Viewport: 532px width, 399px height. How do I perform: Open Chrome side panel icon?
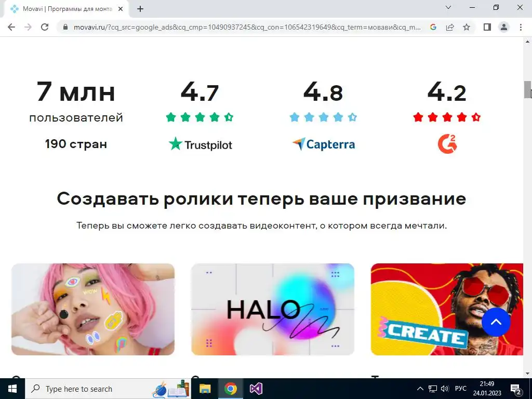[487, 27]
